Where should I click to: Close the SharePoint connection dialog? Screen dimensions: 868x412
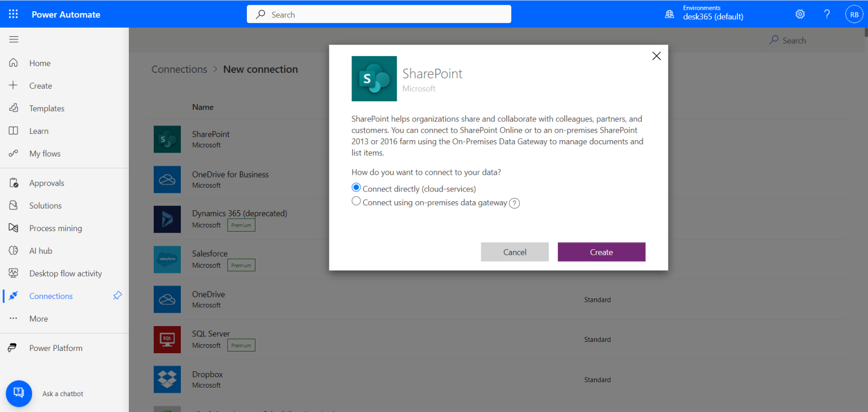tap(656, 56)
